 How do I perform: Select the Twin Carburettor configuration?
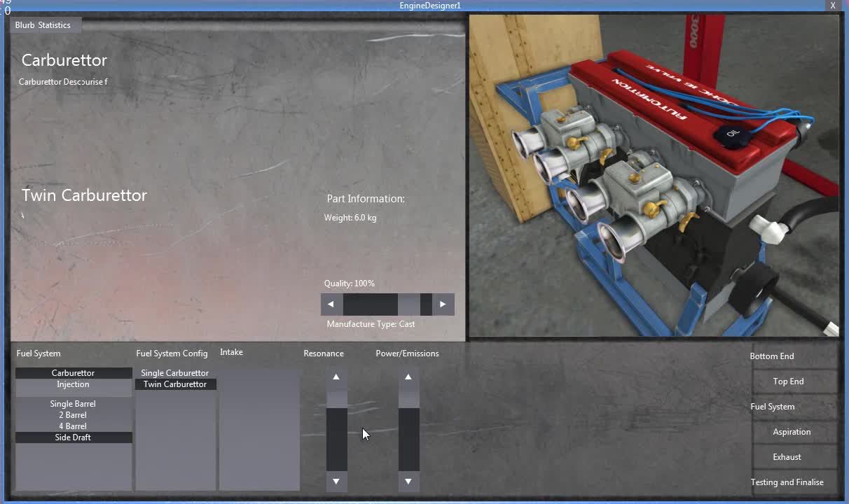[x=174, y=384]
